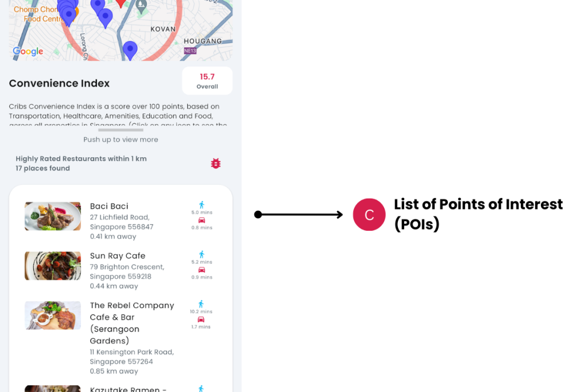Viewport: 588px width, 392px height.
Task: Click the Google logo on the map
Action: [x=28, y=52]
